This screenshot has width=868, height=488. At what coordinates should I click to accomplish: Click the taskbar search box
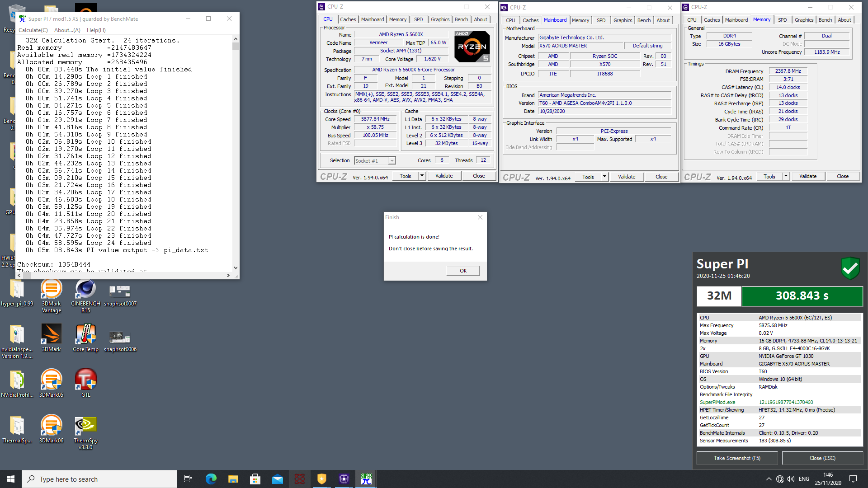[x=99, y=479]
